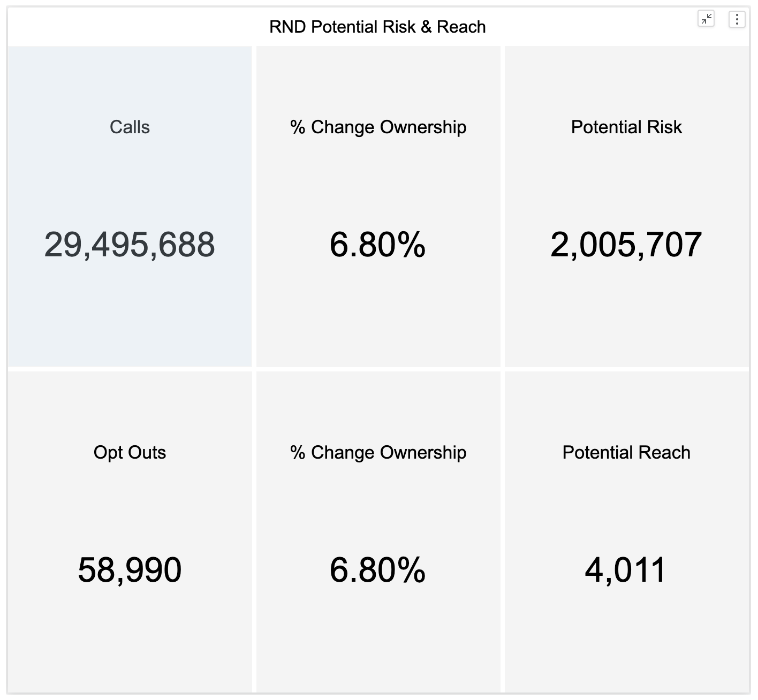This screenshot has width=758, height=700.
Task: Select the highlighted Calls tile
Action: [x=130, y=310]
